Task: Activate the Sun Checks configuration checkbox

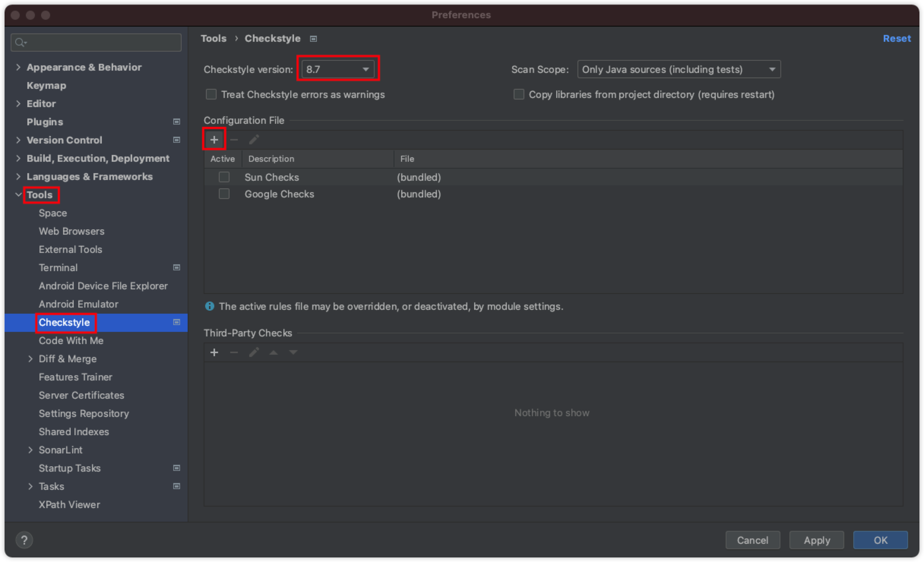Action: [224, 177]
